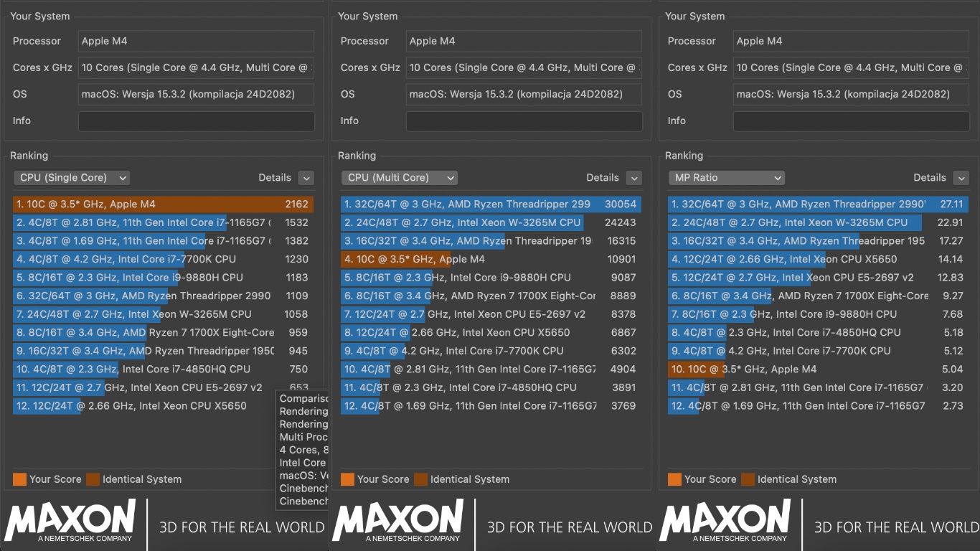Select the Xeon W-3265M row scoring 24243
Image resolution: width=980 pixels, height=551 pixels.
[491, 223]
